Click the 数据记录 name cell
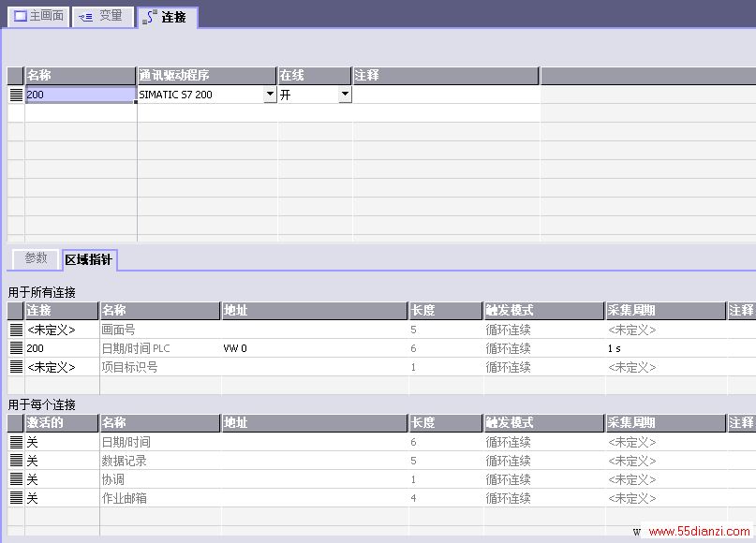Screen dimensions: 756x543 pyautogui.click(x=160, y=461)
